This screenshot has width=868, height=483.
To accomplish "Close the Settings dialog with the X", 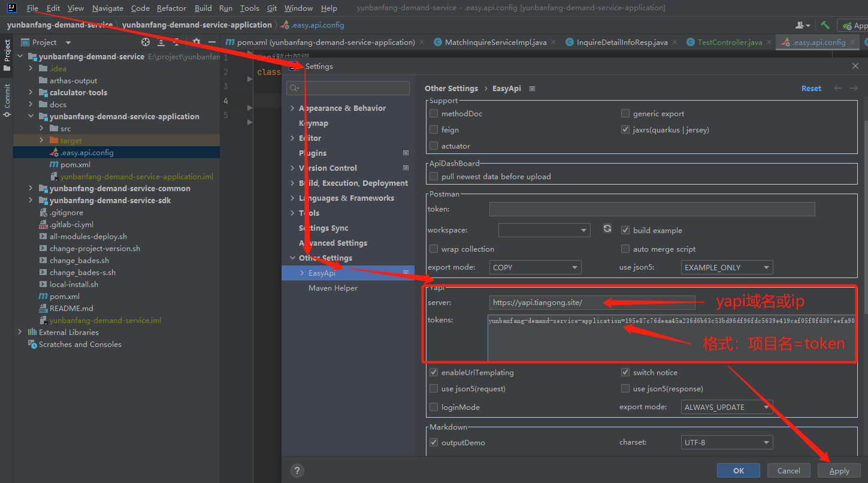I will click(855, 66).
